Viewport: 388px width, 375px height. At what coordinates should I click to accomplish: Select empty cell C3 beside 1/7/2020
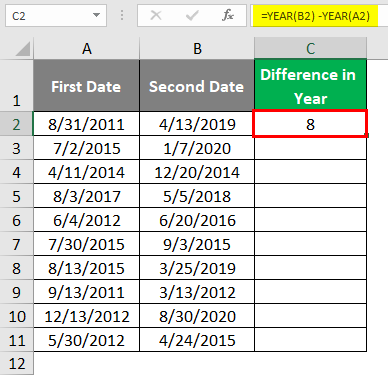pyautogui.click(x=310, y=148)
